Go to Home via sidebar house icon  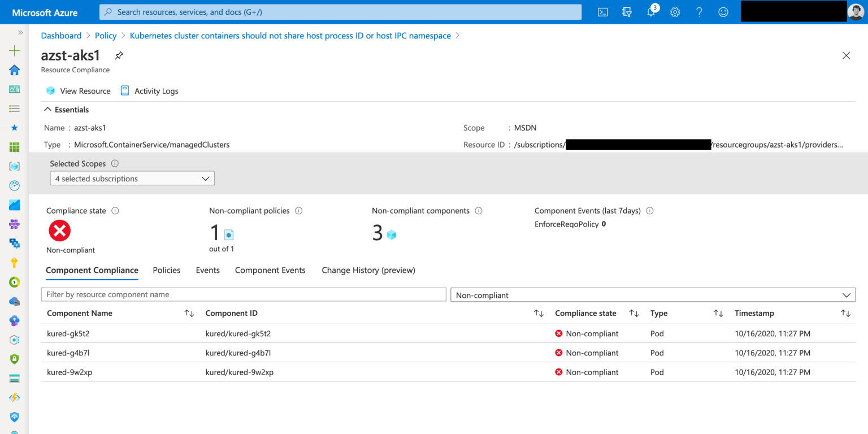15,70
